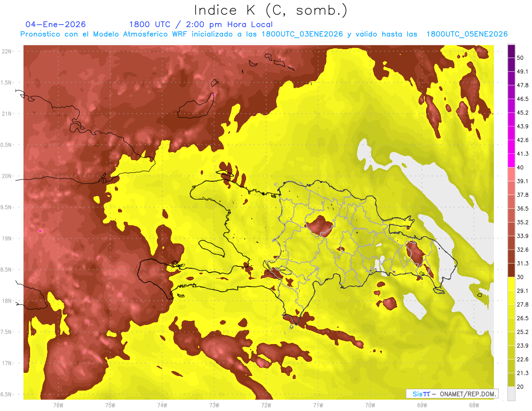Click the "20N" latitude label
Image resolution: width=532 pixels, height=411 pixels.
[7, 176]
